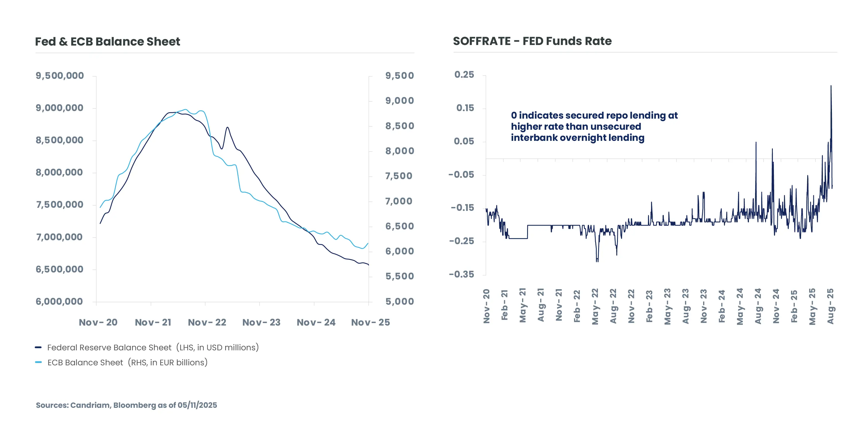This screenshot has width=868, height=437.
Task: Select the SOFFRATE - FED Funds Rate title
Action: tap(532, 41)
